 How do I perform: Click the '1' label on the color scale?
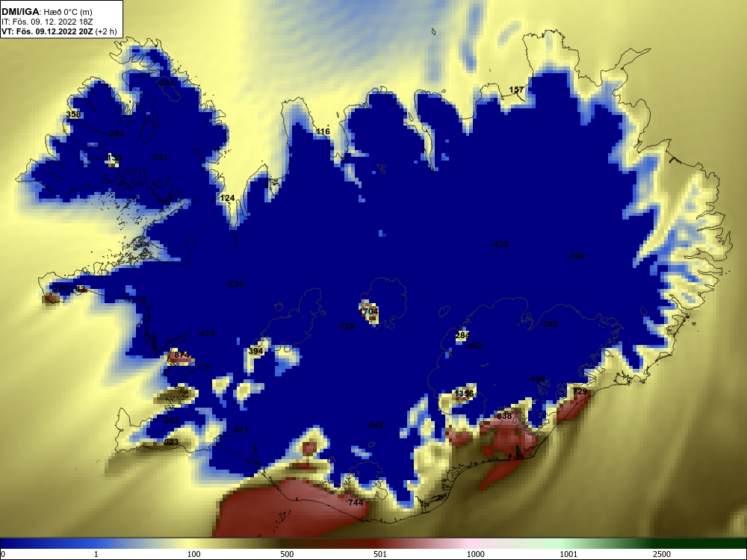tap(96, 554)
